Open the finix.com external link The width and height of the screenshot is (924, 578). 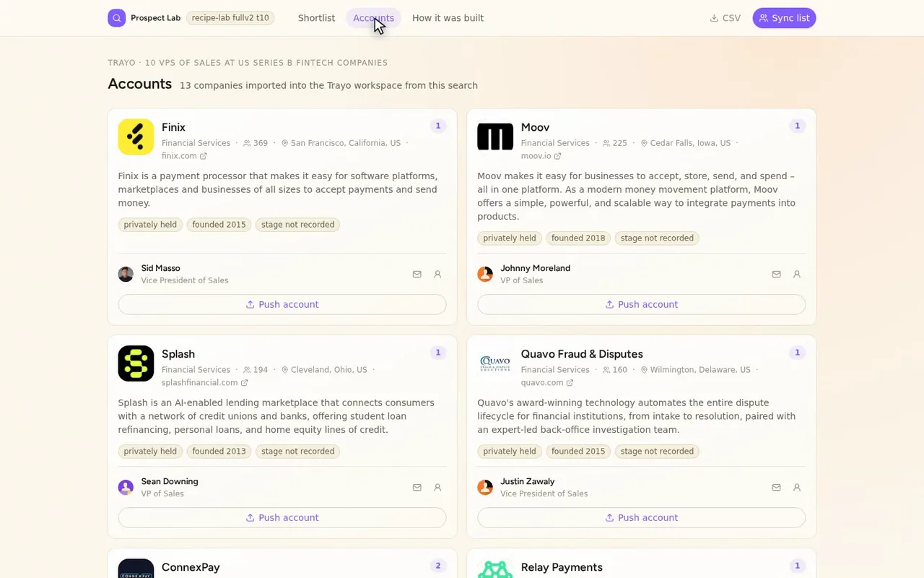pos(184,156)
